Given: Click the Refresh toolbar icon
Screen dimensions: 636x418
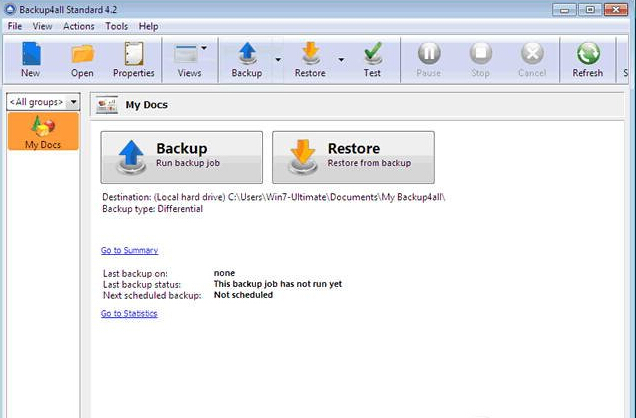Looking at the screenshot, I should [587, 58].
